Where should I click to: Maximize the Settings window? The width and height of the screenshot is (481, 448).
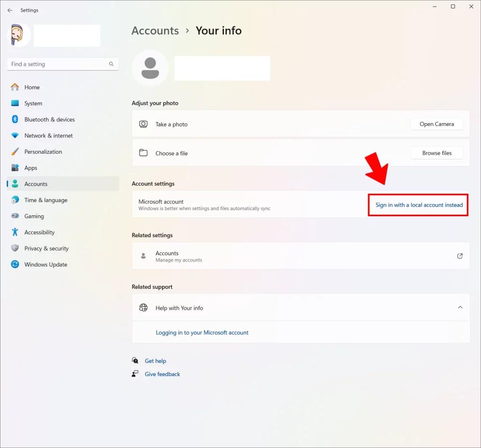(453, 7)
